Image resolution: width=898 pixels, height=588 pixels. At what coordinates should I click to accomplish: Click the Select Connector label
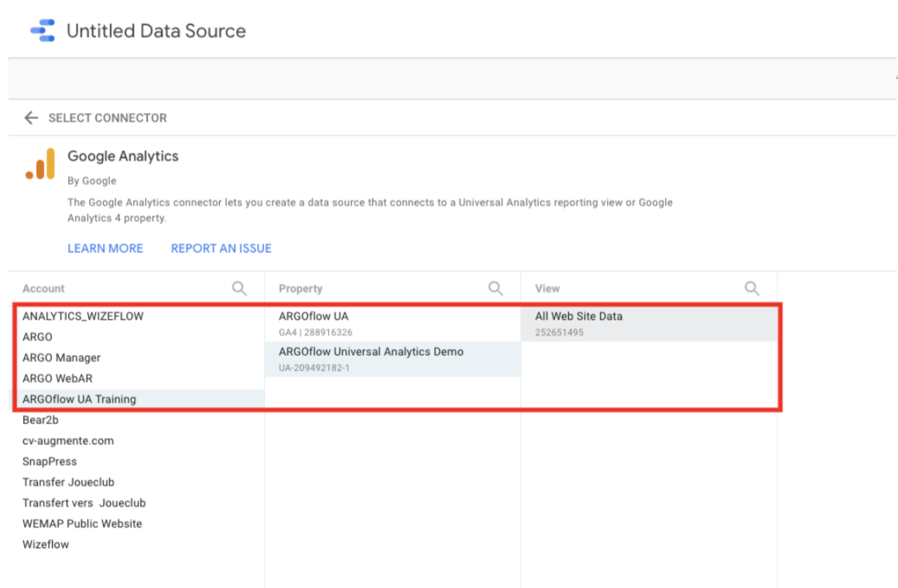[108, 118]
